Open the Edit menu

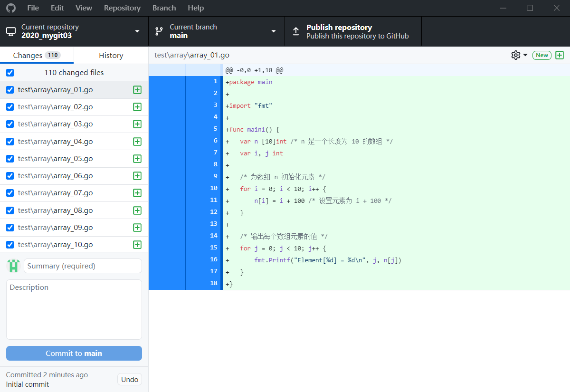pyautogui.click(x=57, y=8)
